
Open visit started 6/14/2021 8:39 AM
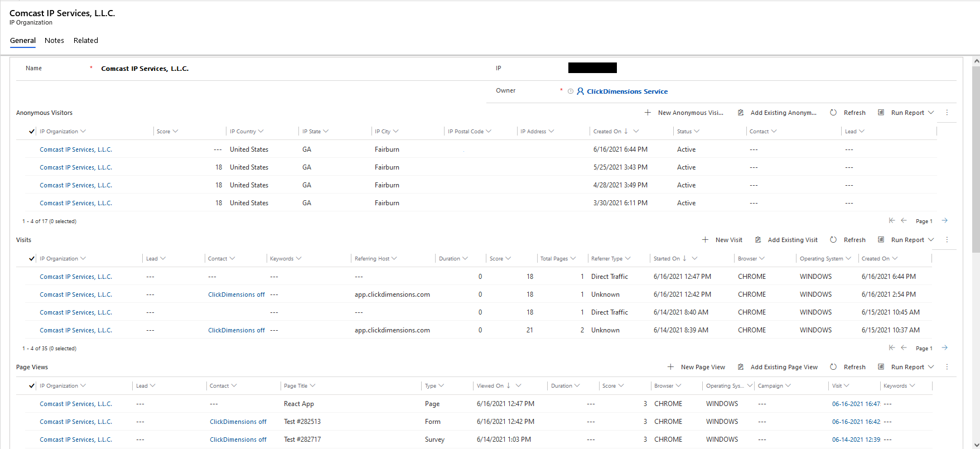pyautogui.click(x=76, y=330)
